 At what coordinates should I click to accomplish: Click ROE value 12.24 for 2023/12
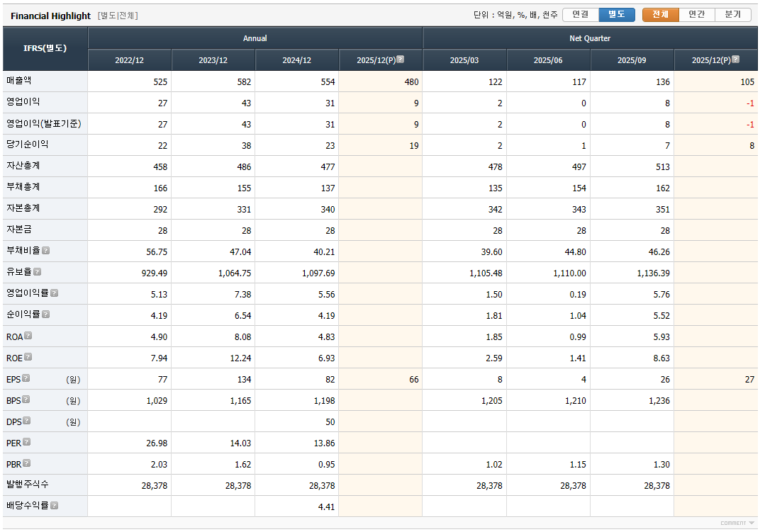pyautogui.click(x=240, y=358)
